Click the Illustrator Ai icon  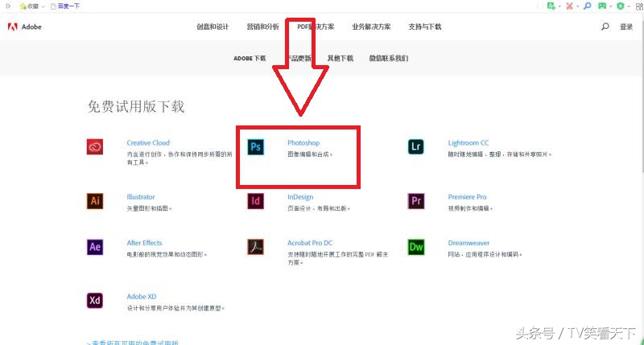click(95, 201)
